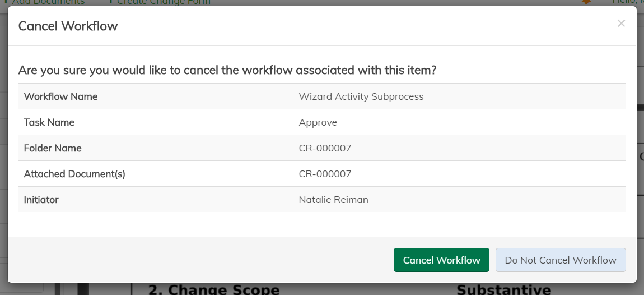Screen dimensions: 644x295
Task: Select the Initiator row label
Action: (x=41, y=200)
